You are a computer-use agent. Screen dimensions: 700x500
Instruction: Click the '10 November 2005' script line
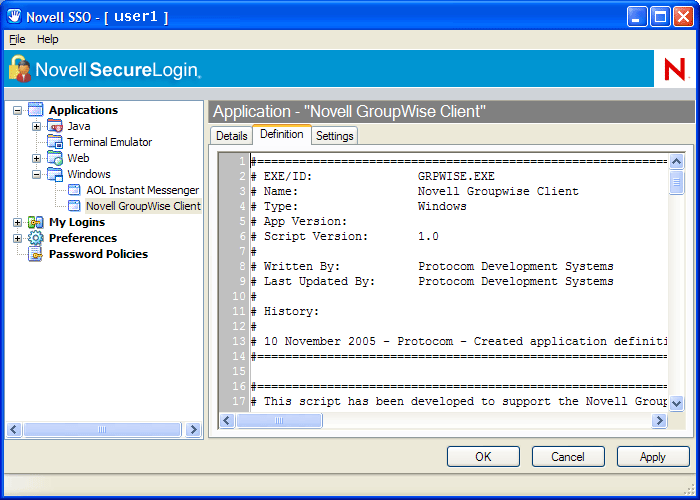458,342
